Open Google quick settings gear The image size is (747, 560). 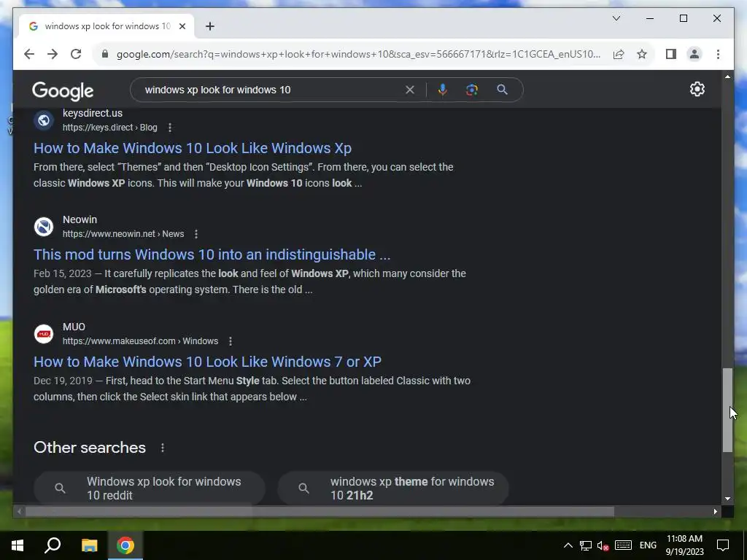(697, 89)
